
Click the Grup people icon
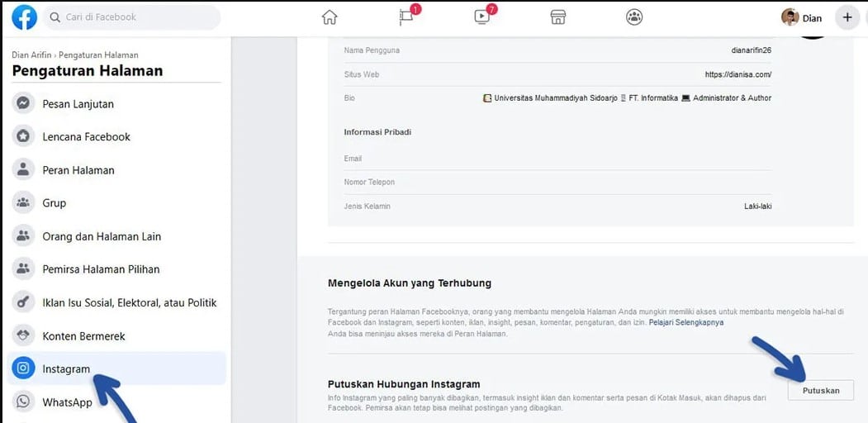point(23,202)
